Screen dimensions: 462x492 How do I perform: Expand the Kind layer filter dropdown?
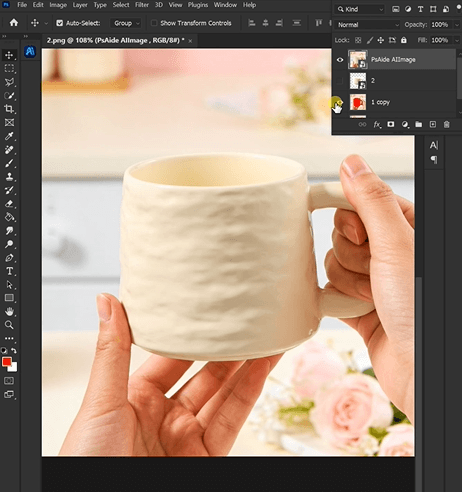click(x=360, y=9)
